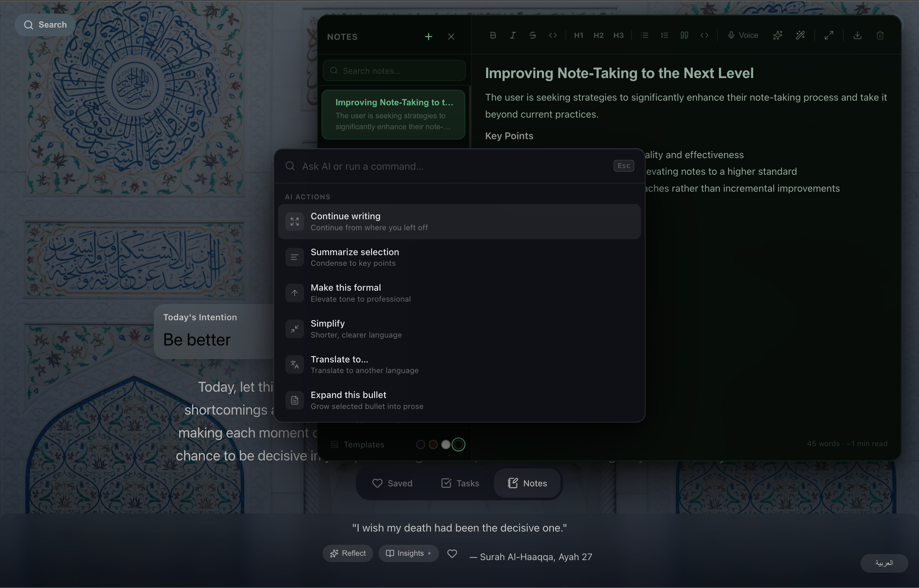Click the command palette search icon

click(290, 166)
